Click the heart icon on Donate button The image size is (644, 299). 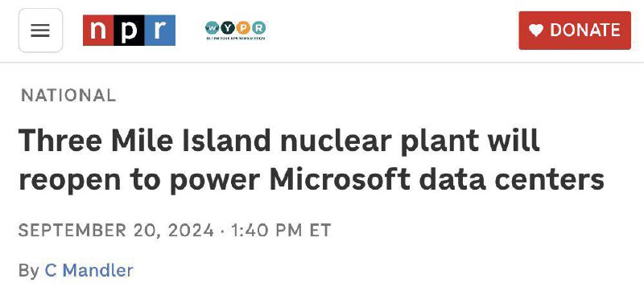tap(536, 31)
